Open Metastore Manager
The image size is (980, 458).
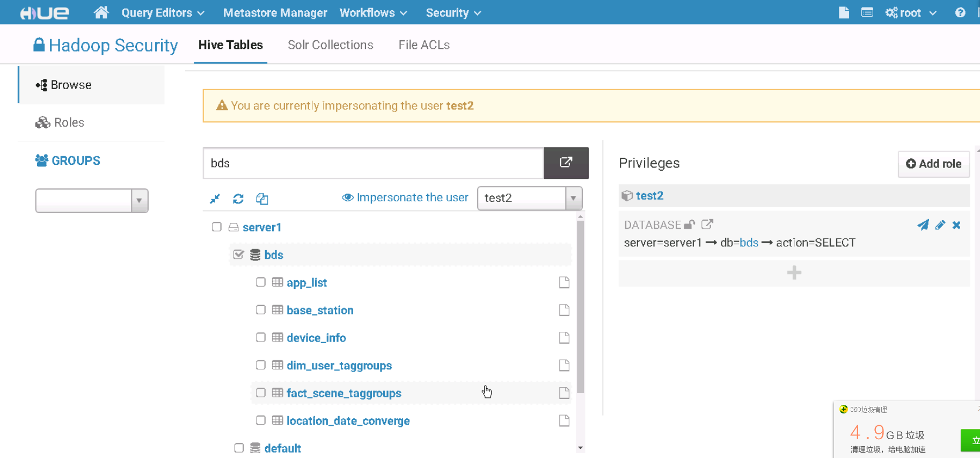pyautogui.click(x=275, y=13)
